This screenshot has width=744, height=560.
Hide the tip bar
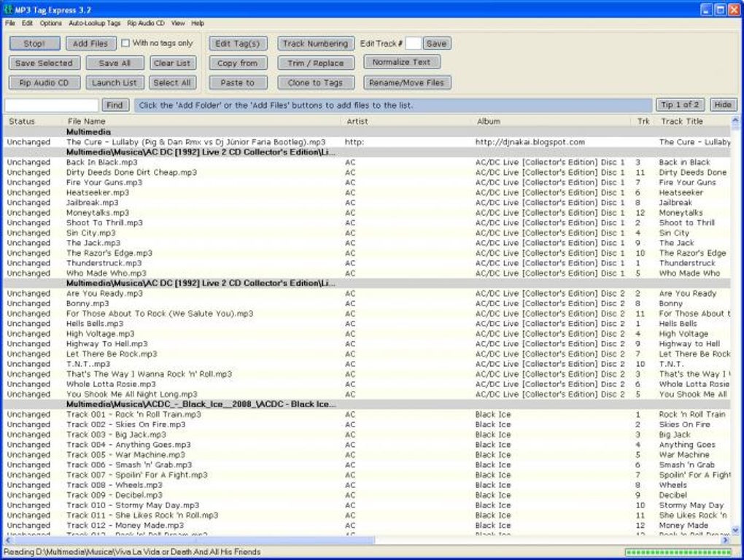pyautogui.click(x=723, y=105)
